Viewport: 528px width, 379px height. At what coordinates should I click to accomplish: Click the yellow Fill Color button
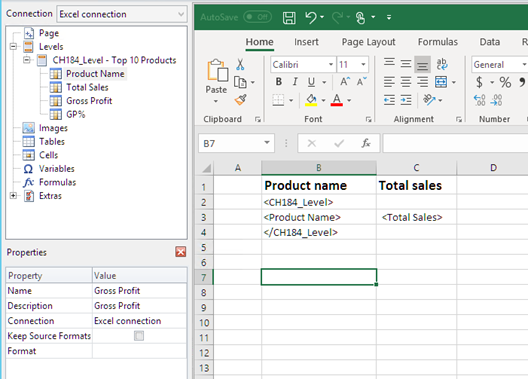311,100
